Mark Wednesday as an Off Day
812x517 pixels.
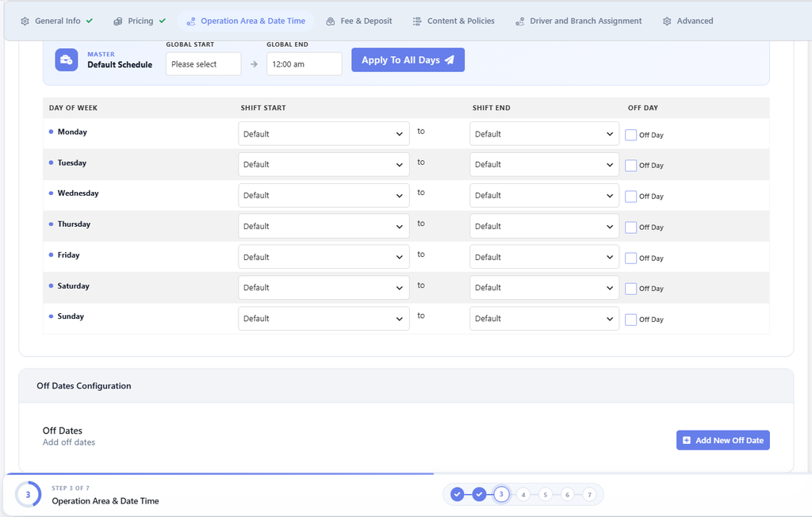coord(630,197)
